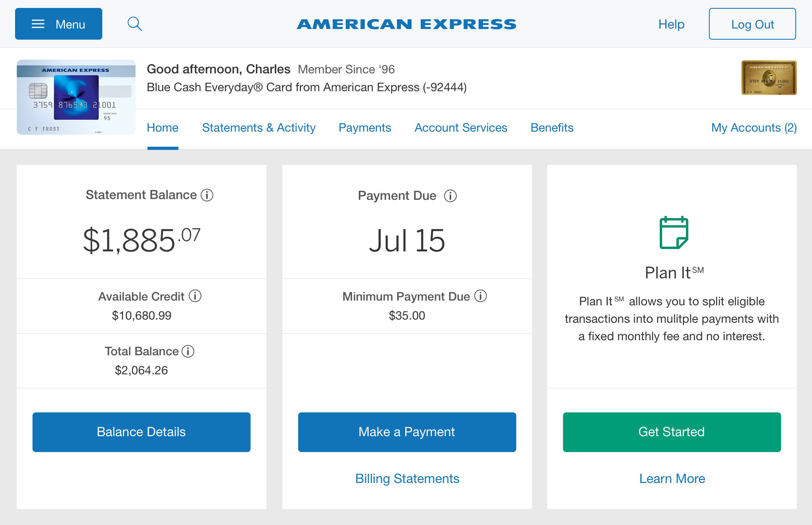The width and height of the screenshot is (812, 525).
Task: Show Available Credit info tooltip
Action: (x=195, y=296)
